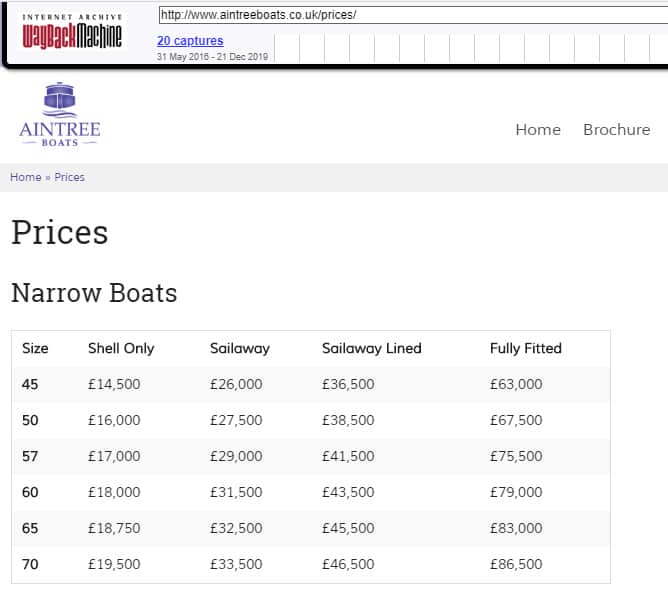This screenshot has height=601, width=668.
Task: Click the Aintree Boats logo
Action: [60, 115]
